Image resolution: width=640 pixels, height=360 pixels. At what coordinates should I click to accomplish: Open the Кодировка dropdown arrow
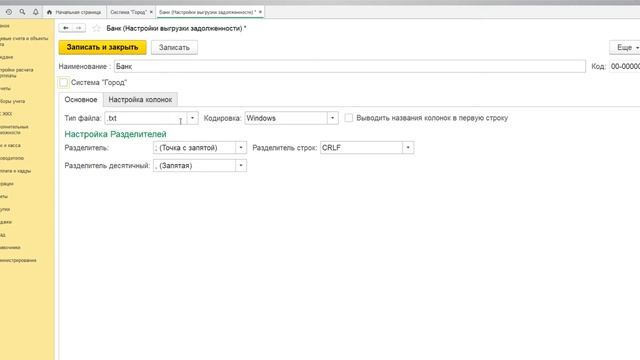tap(333, 118)
